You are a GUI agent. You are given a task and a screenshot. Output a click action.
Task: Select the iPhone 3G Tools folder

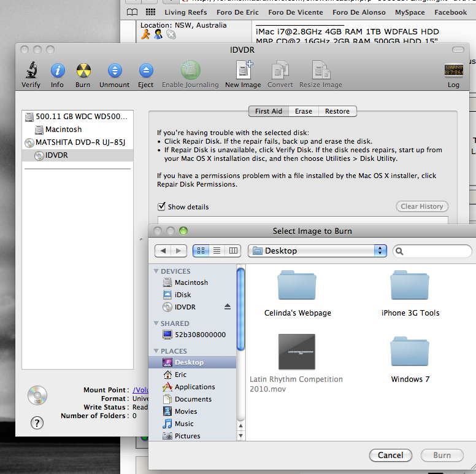click(410, 293)
